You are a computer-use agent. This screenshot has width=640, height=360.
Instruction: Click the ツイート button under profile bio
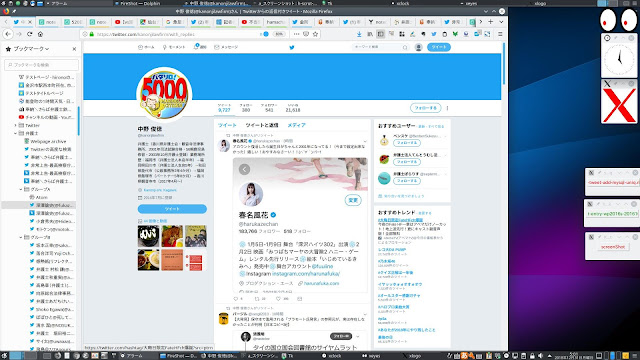(x=172, y=209)
